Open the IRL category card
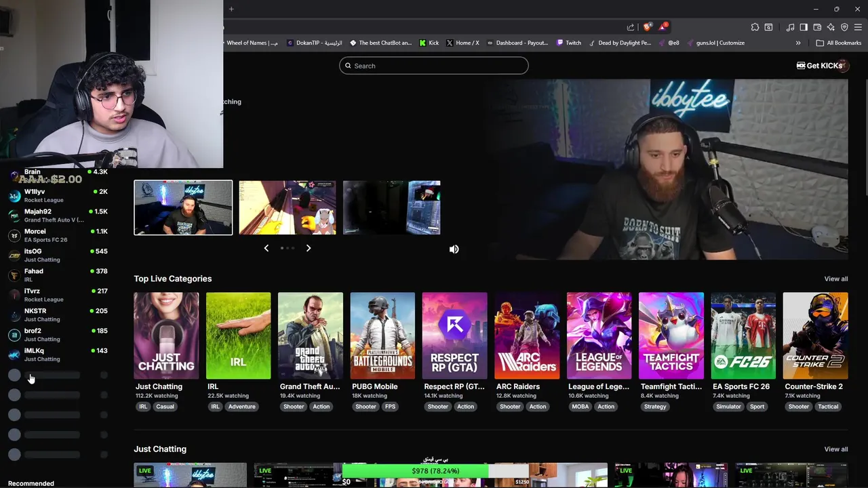868x488 pixels. coord(238,335)
